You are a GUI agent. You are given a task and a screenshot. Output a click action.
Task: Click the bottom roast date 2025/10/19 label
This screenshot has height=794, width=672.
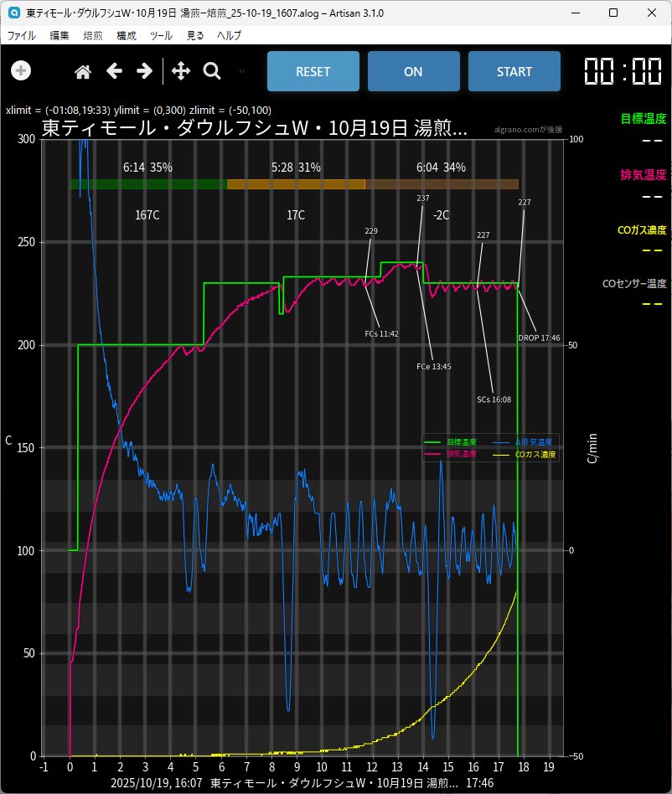[157, 783]
